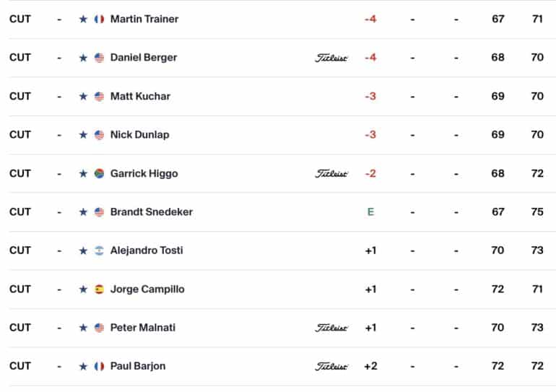Click the Argentina flag beside Alejandro Tosti

[100, 251]
